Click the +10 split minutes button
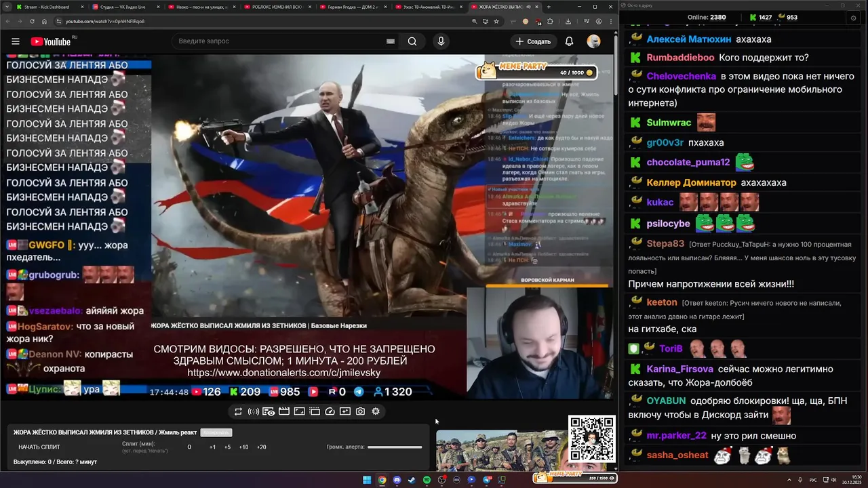 [x=243, y=447]
